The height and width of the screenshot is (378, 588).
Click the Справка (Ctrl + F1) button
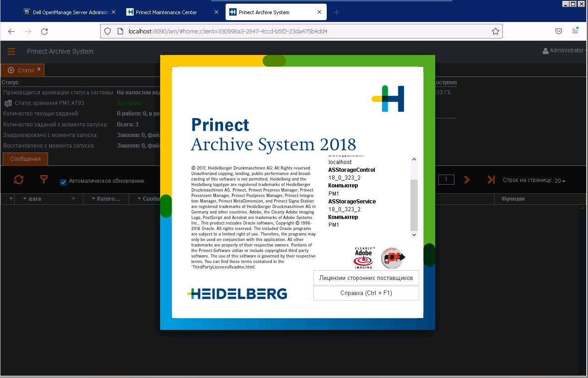tap(366, 293)
